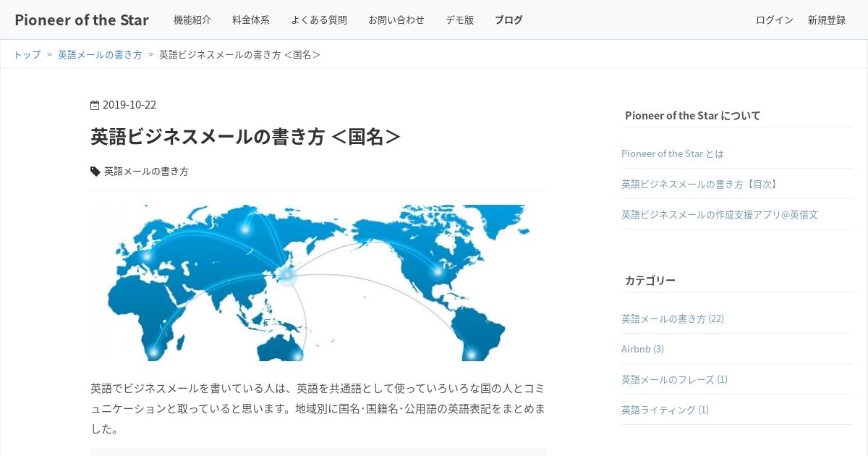Click the intro paragraph starting 英語でビジネスメール
The height and width of the screenshot is (456, 868).
[x=318, y=409]
